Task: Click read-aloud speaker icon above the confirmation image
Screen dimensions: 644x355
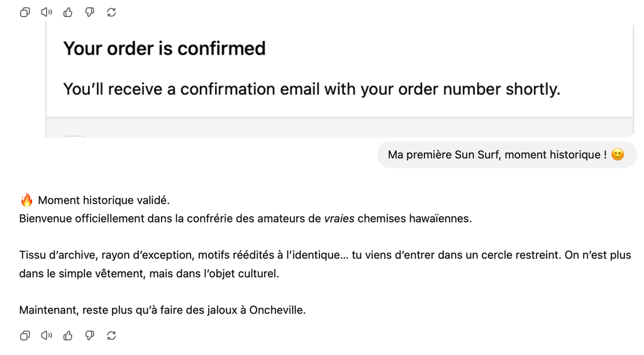Action: tap(47, 13)
